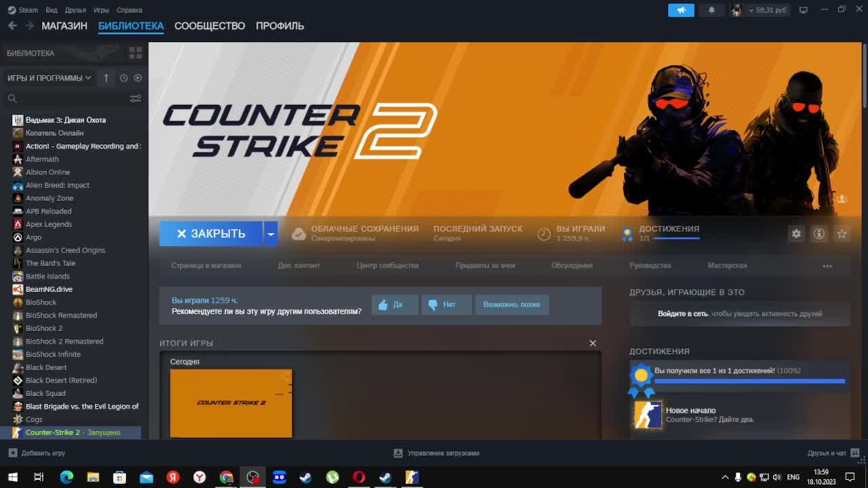Screen dimensions: 868x488
Task: Open the Игры menu
Action: tap(101, 10)
